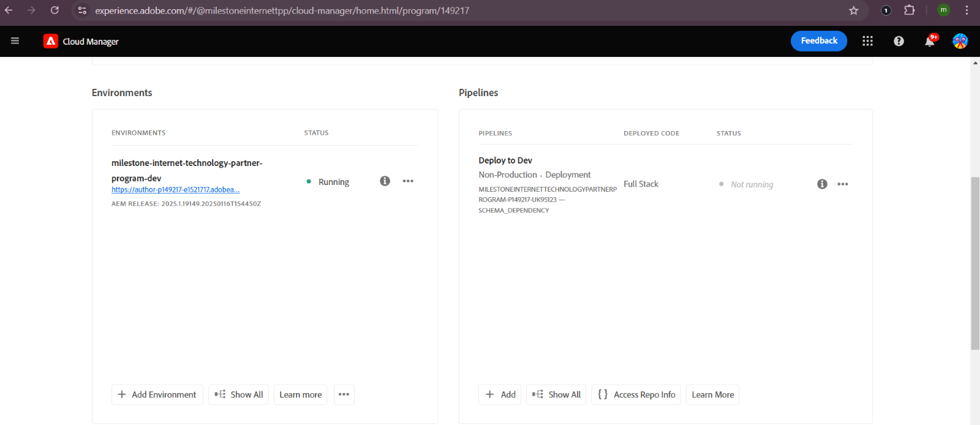The width and height of the screenshot is (980, 425).
Task: Bookmark this page with star icon
Action: click(854, 10)
